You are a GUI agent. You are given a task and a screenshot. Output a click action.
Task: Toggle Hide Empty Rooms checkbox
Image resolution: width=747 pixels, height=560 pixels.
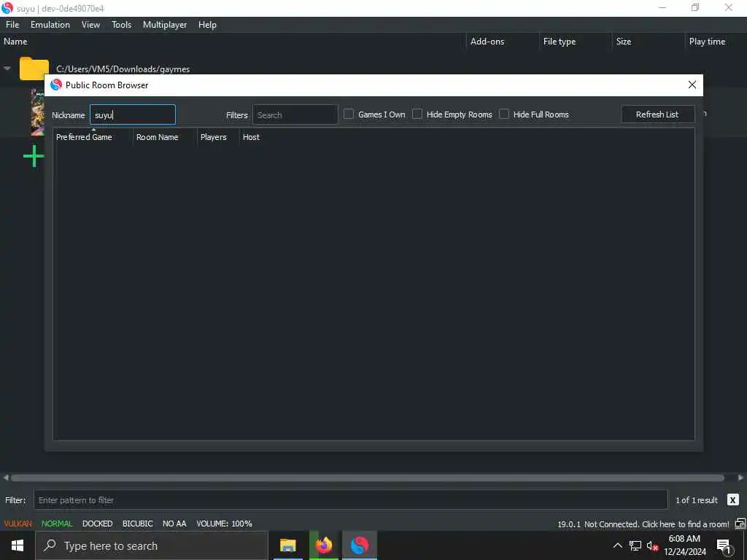[417, 114]
